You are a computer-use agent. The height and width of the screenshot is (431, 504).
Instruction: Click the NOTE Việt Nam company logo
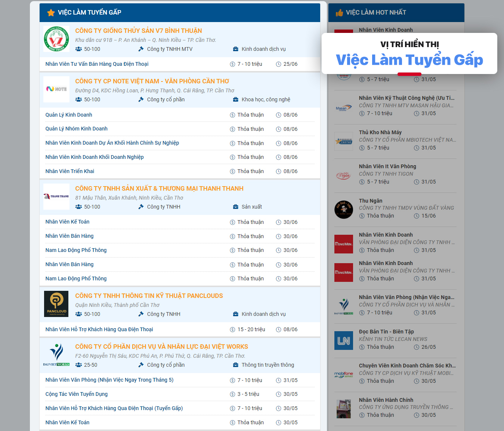(56, 89)
